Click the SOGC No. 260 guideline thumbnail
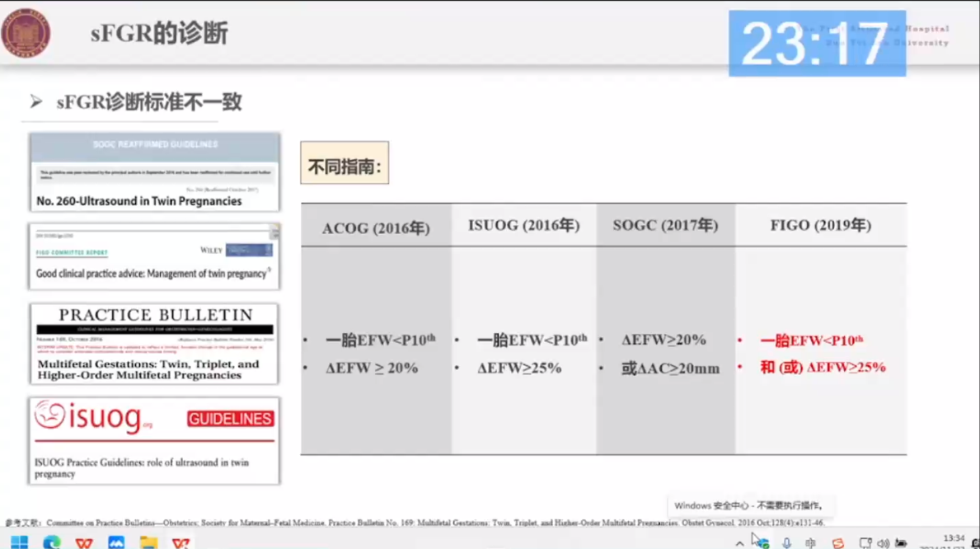980x549 pixels. [154, 172]
